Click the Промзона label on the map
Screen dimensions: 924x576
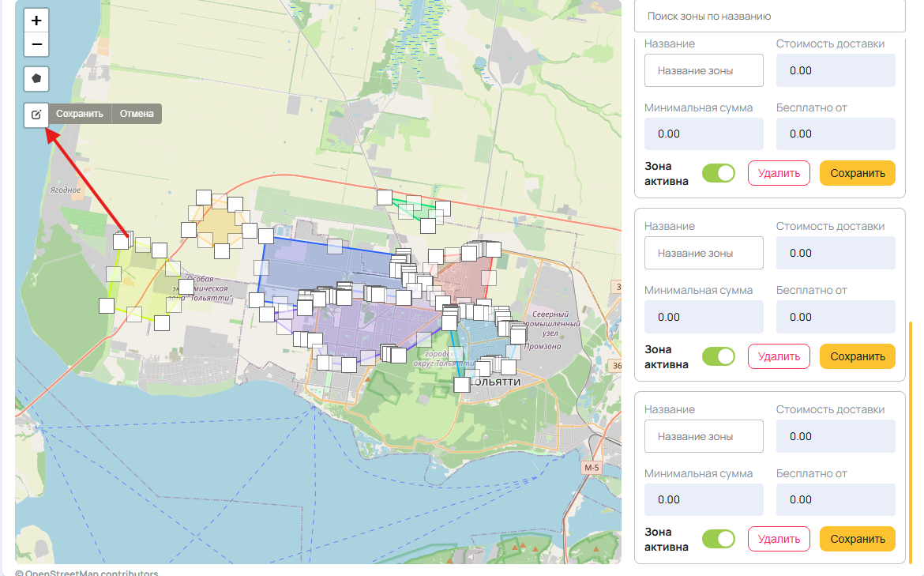click(x=542, y=346)
